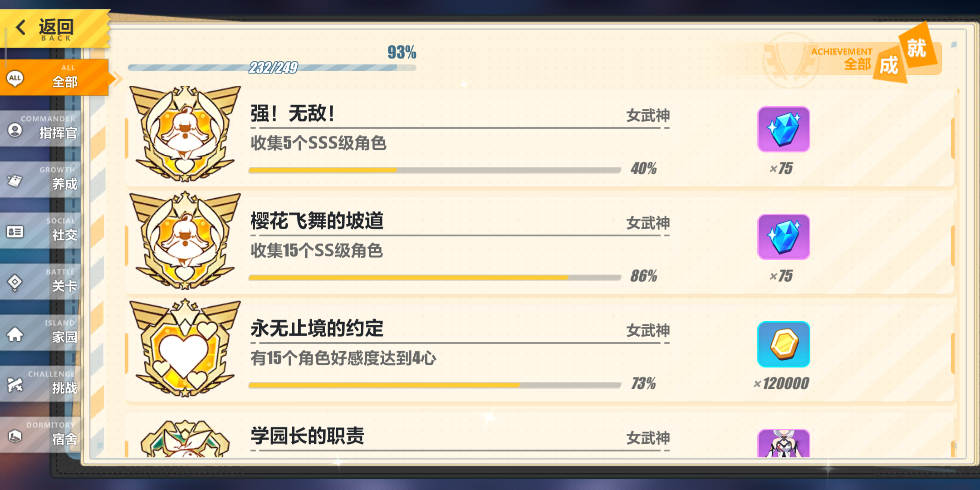Click the 家园 ISLAND house icon

(15, 334)
